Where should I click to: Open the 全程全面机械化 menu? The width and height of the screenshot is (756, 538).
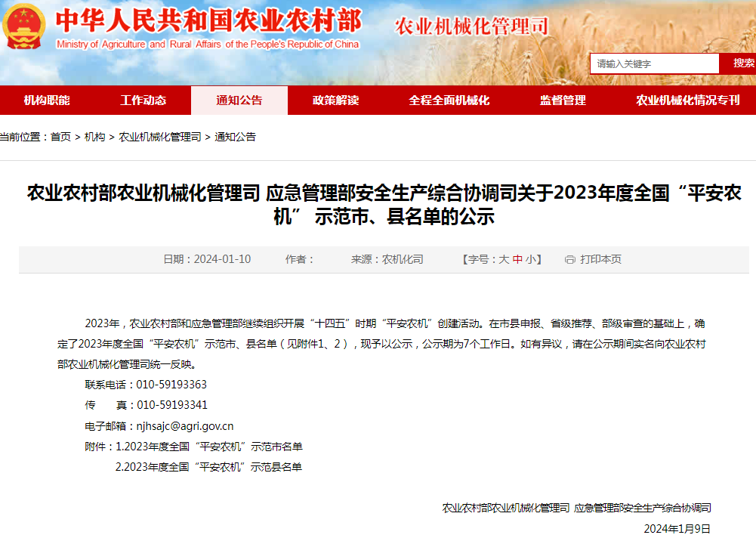coord(449,100)
